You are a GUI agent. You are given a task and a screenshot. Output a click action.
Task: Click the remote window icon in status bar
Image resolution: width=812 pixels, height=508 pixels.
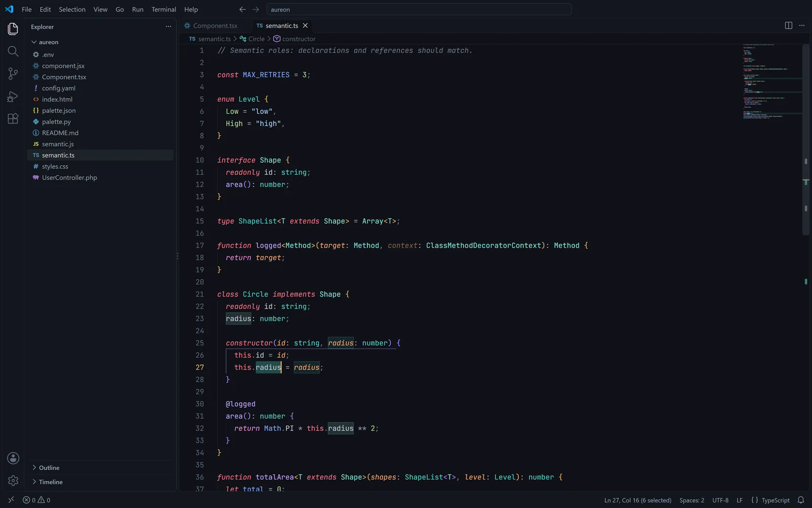pyautogui.click(x=11, y=500)
